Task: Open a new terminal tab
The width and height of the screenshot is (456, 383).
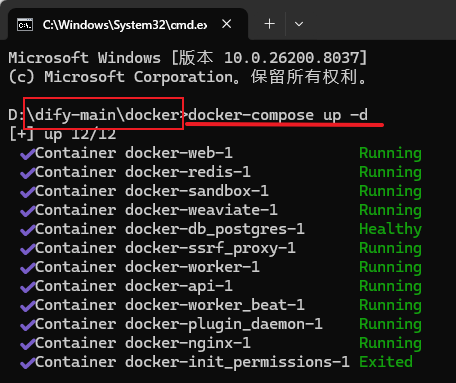Action: click(x=269, y=24)
